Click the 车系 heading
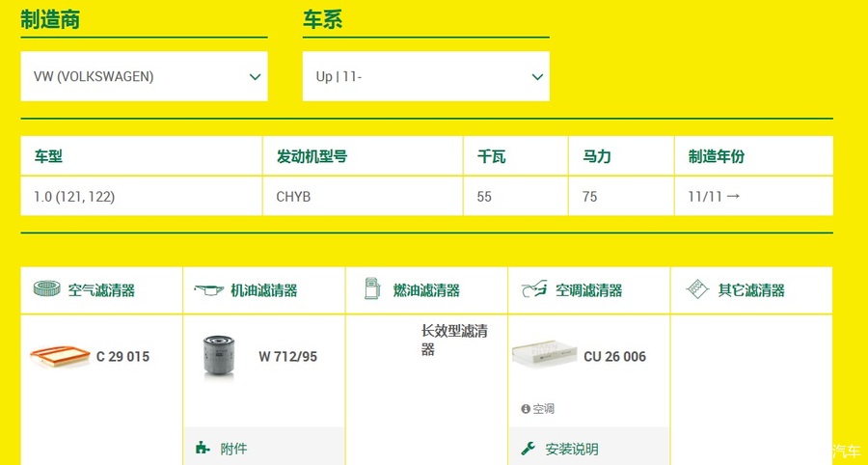 point(322,19)
